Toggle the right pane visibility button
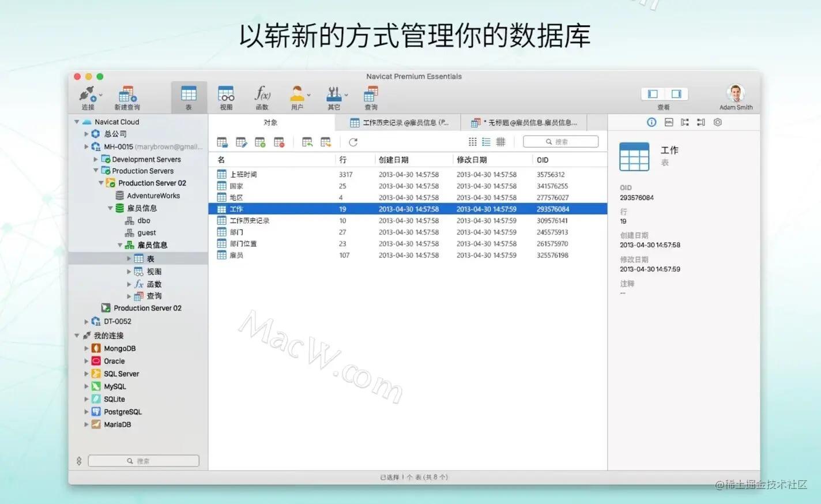Screen dimensions: 821x504 (676, 94)
